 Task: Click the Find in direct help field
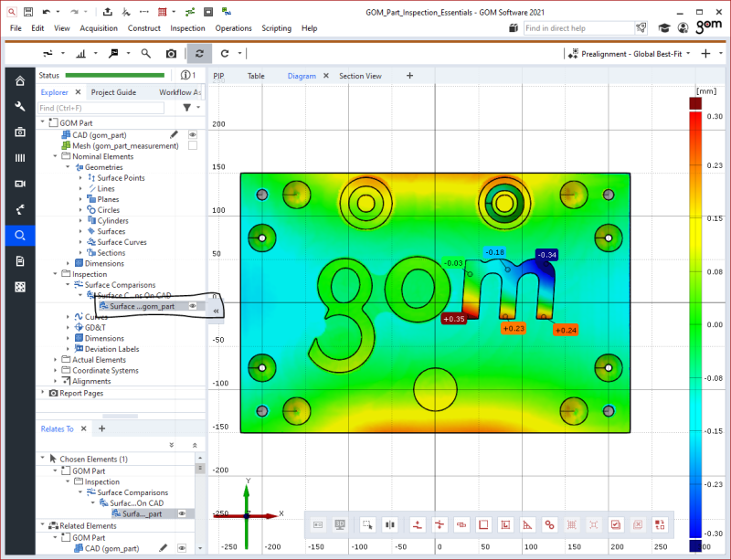pos(578,28)
